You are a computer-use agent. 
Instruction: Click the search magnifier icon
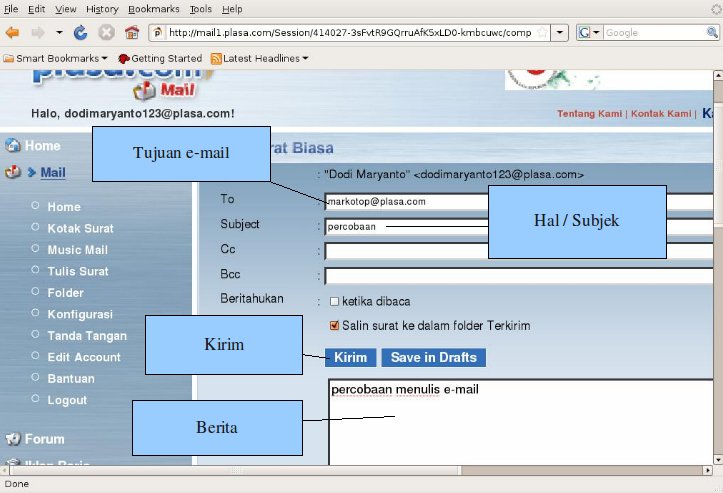coord(712,32)
